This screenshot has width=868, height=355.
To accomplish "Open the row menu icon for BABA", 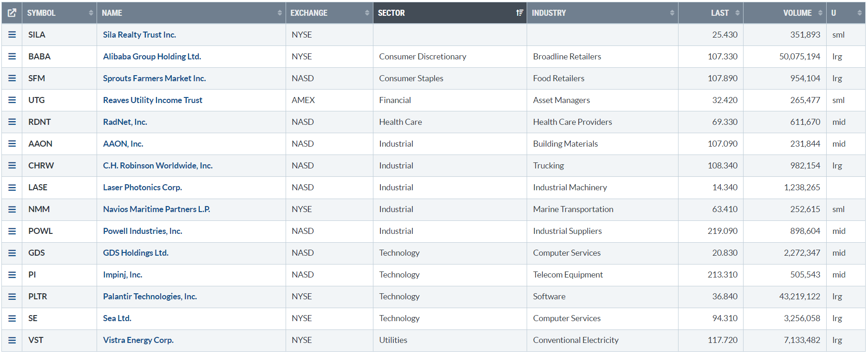I will click(x=12, y=57).
